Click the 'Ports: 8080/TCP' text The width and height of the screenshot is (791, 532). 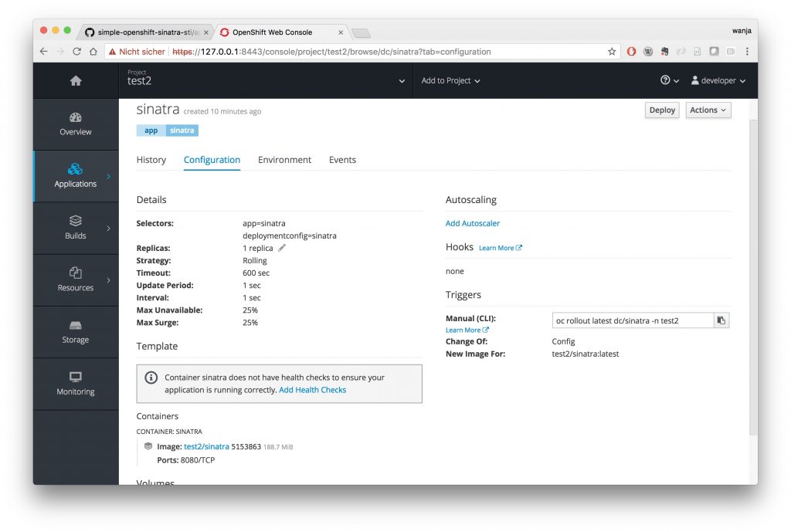pyautogui.click(x=185, y=460)
